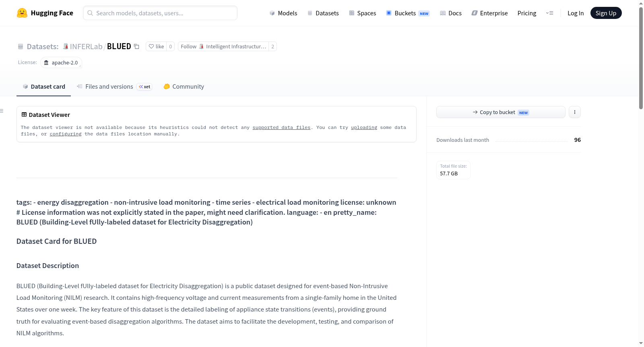The image size is (644, 347).
Task: Open the supported data files link
Action: (281, 127)
